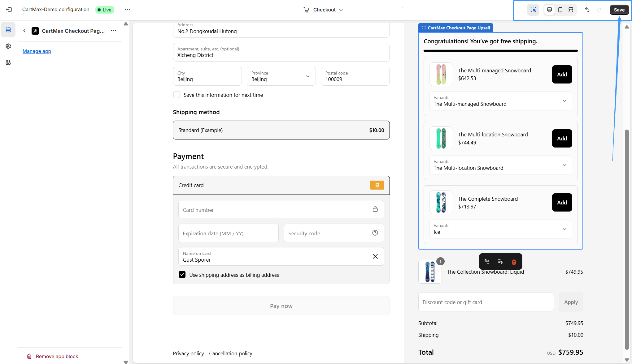Check Save this information for next time
Screen dimensions: 632x364
pos(177,95)
